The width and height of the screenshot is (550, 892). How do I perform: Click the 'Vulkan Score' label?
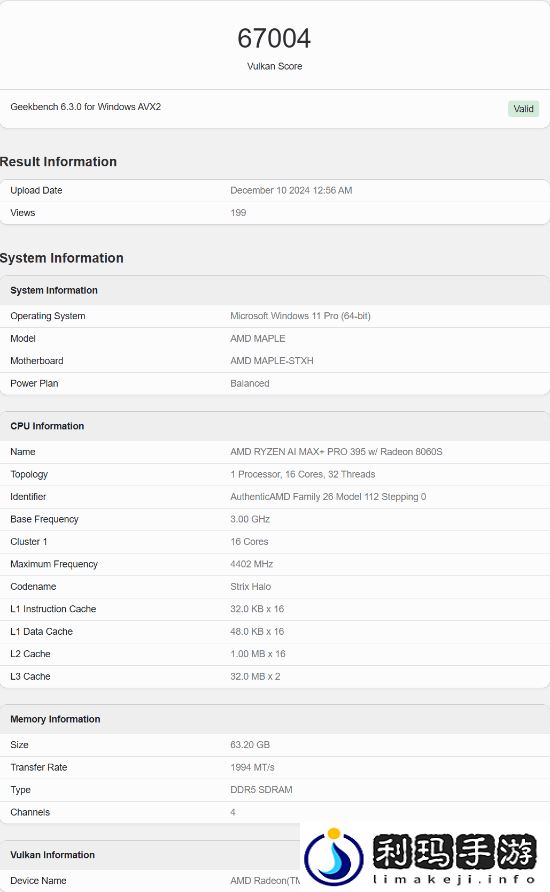(275, 66)
